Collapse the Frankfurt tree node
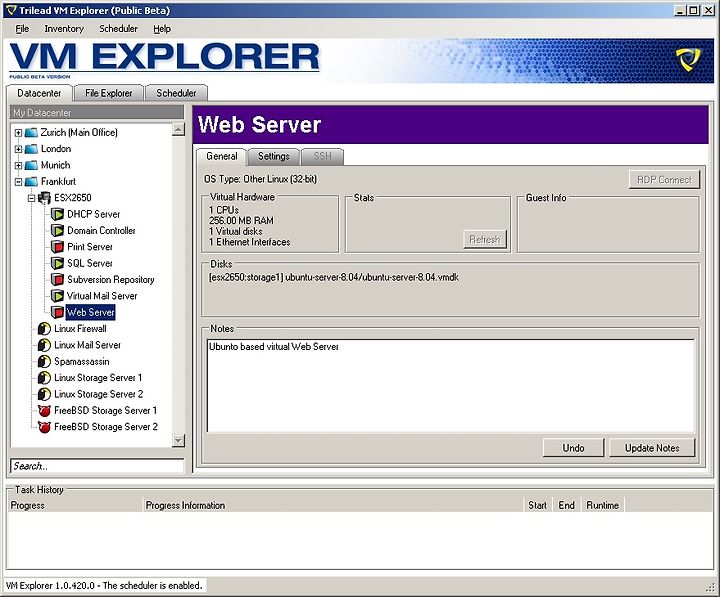Screen dimensions: 720x597 pyautogui.click(x=18, y=182)
